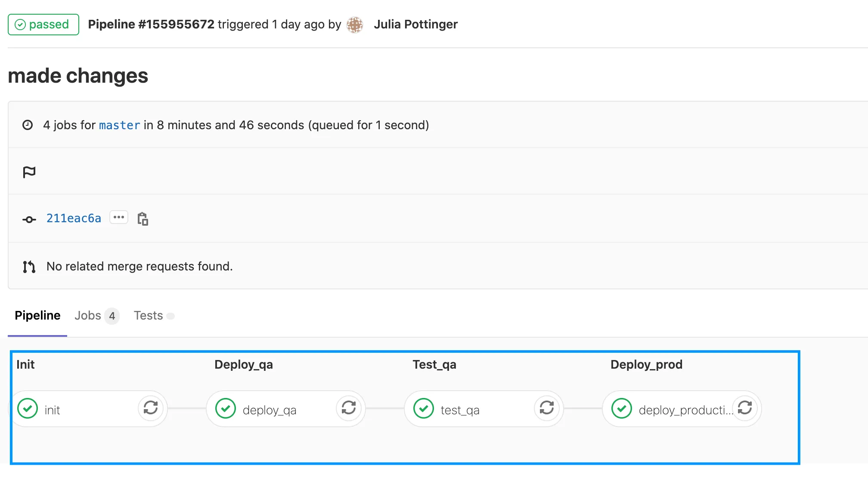Click the passed status badge

point(43,25)
